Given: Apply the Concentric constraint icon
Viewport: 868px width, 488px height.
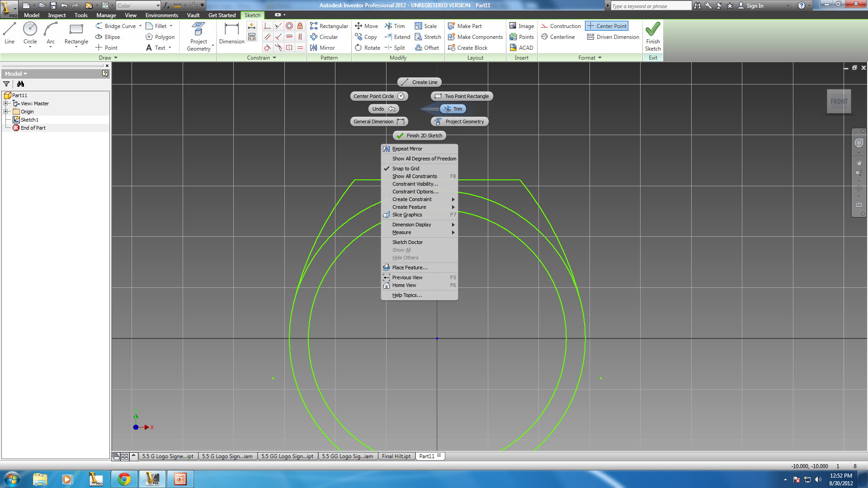Looking at the screenshot, I should click(289, 26).
